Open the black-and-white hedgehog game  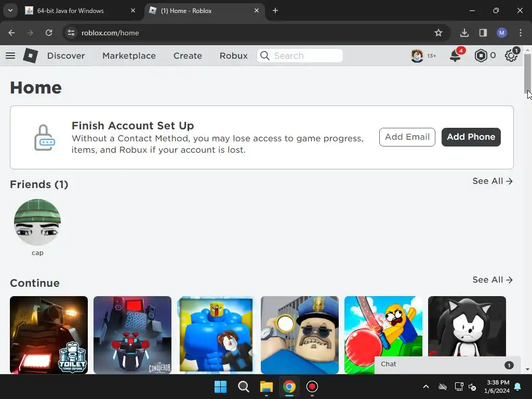pyautogui.click(x=467, y=326)
